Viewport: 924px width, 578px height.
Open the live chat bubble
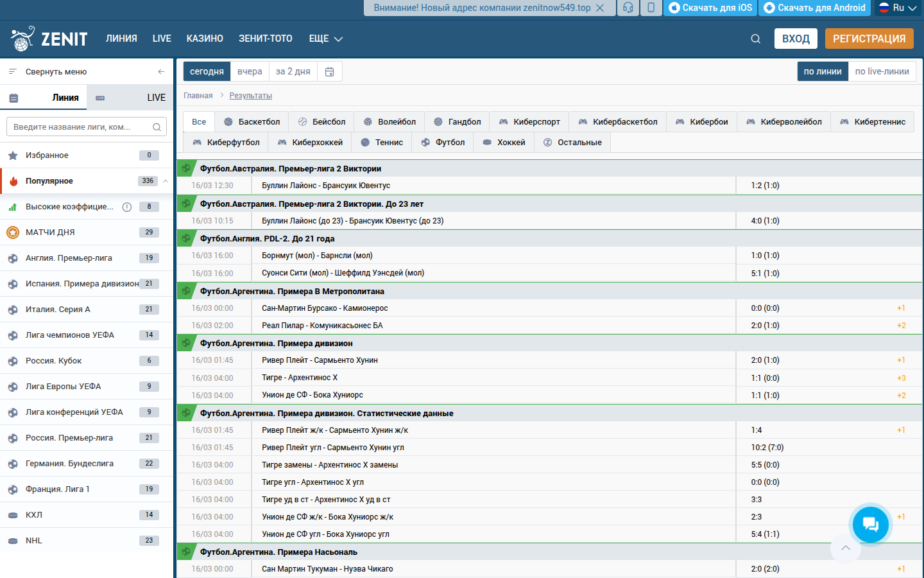[870, 524]
